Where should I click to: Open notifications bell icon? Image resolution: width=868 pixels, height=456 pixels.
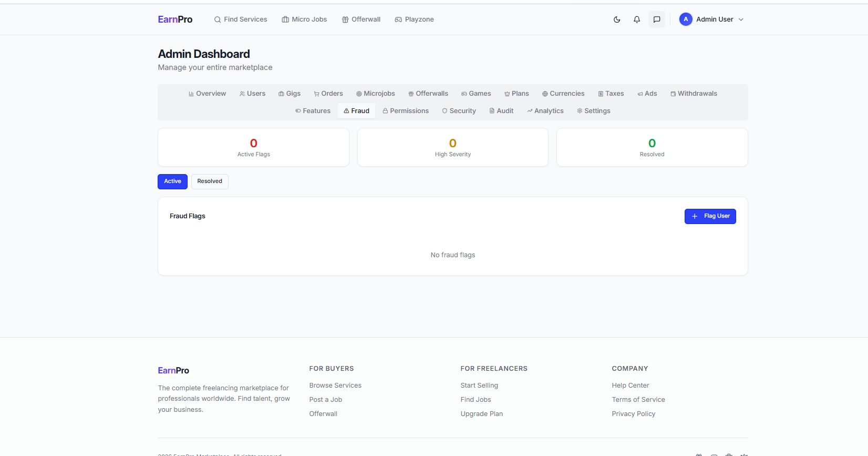coord(637,19)
